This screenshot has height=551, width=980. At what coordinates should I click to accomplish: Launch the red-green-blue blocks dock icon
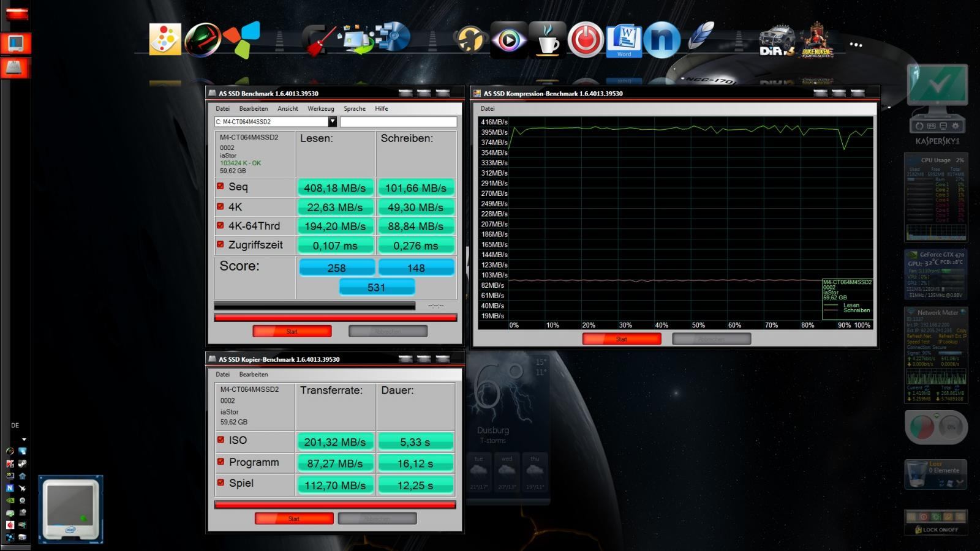(243, 39)
